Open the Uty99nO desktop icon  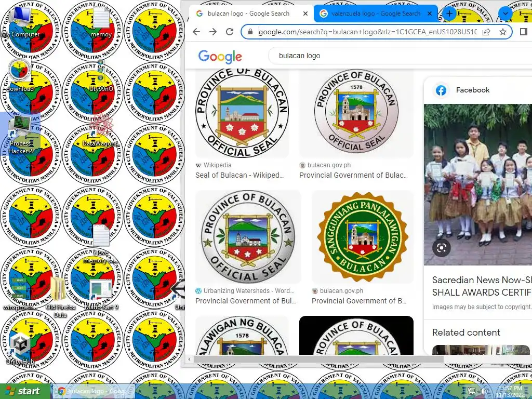pyautogui.click(x=101, y=76)
